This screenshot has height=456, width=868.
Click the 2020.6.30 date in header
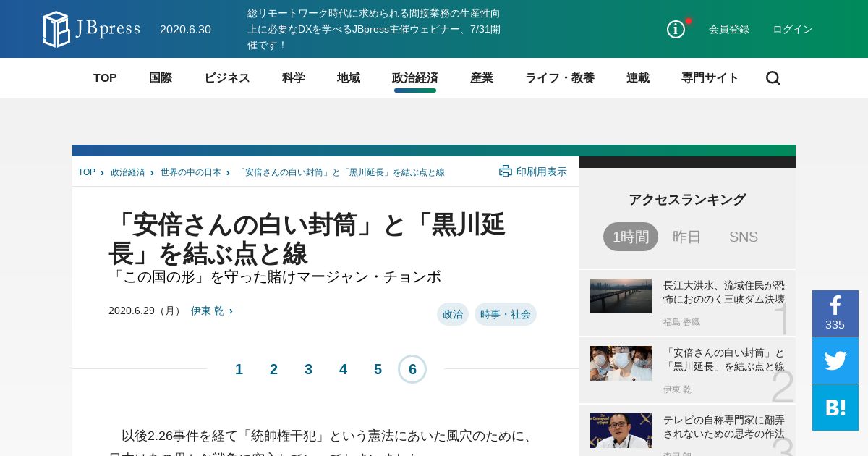click(x=185, y=29)
